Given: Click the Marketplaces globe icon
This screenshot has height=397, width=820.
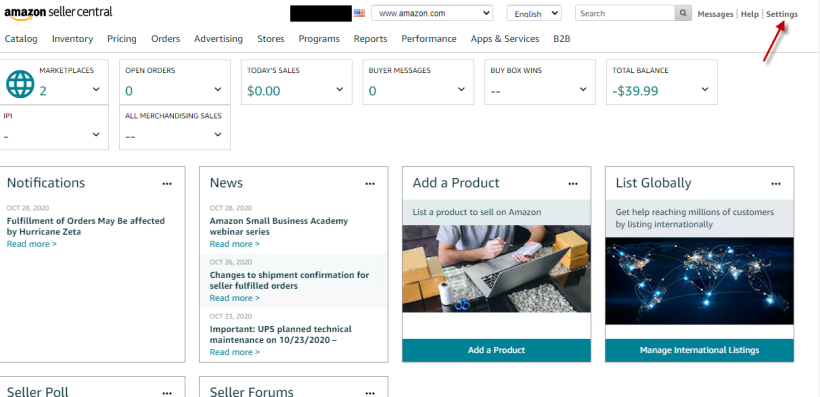Looking at the screenshot, I should tap(20, 84).
